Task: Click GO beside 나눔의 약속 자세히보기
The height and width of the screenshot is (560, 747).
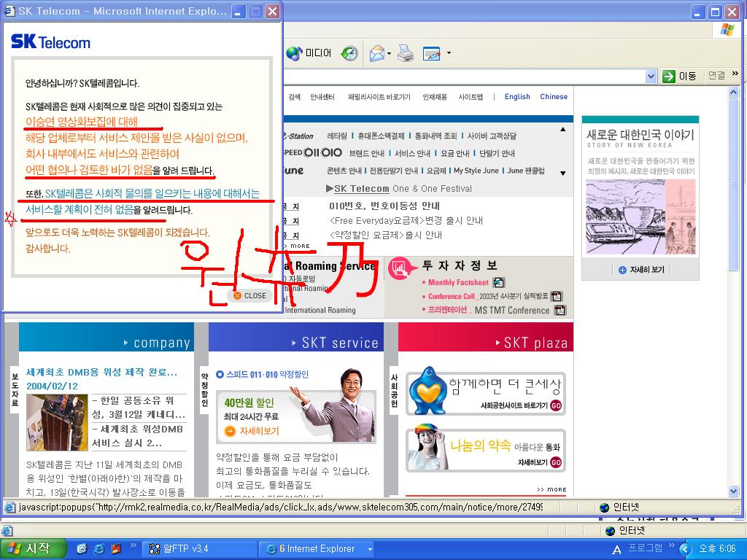Action: point(555,462)
